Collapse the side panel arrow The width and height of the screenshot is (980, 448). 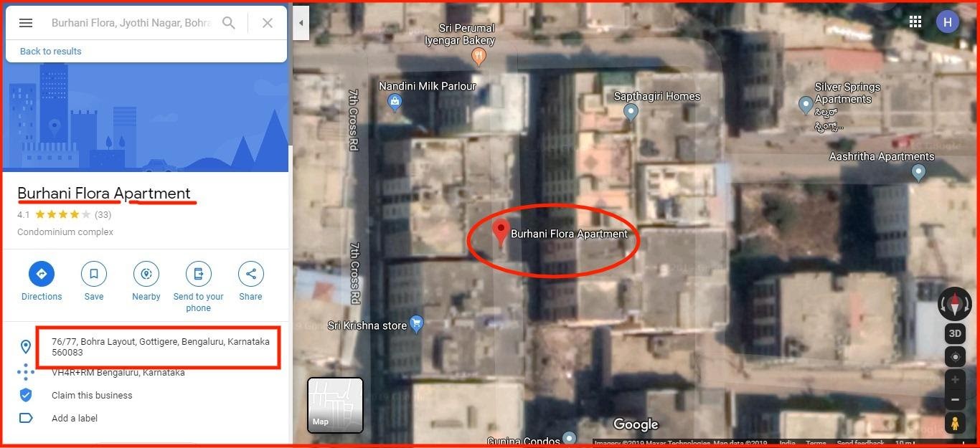(x=301, y=23)
